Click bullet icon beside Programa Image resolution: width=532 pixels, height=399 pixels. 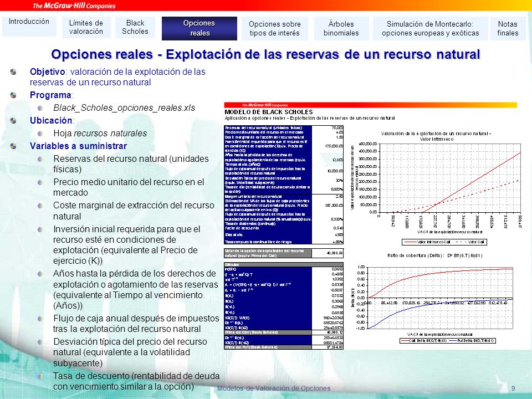point(13,95)
